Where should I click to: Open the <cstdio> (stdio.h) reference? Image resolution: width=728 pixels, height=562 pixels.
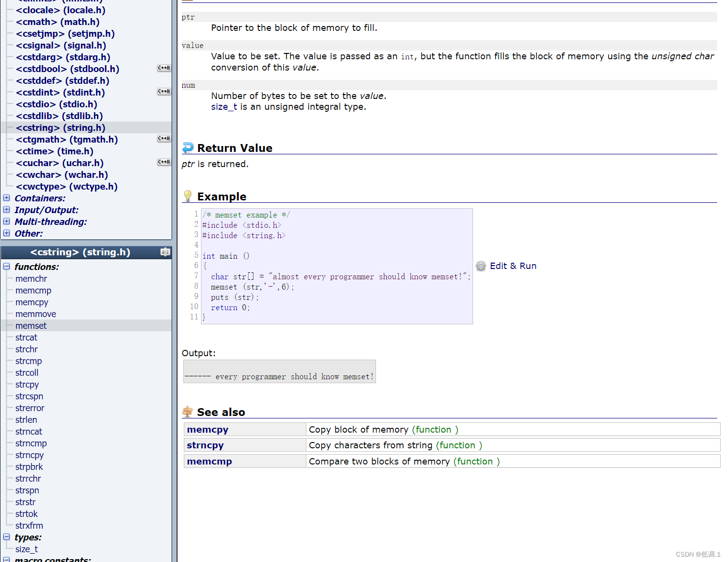click(x=56, y=104)
